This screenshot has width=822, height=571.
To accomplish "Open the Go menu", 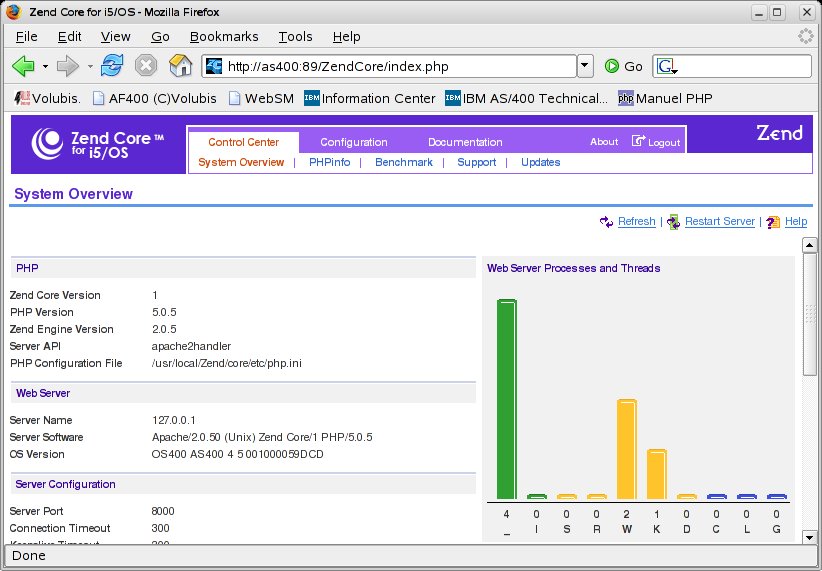I will (x=160, y=37).
